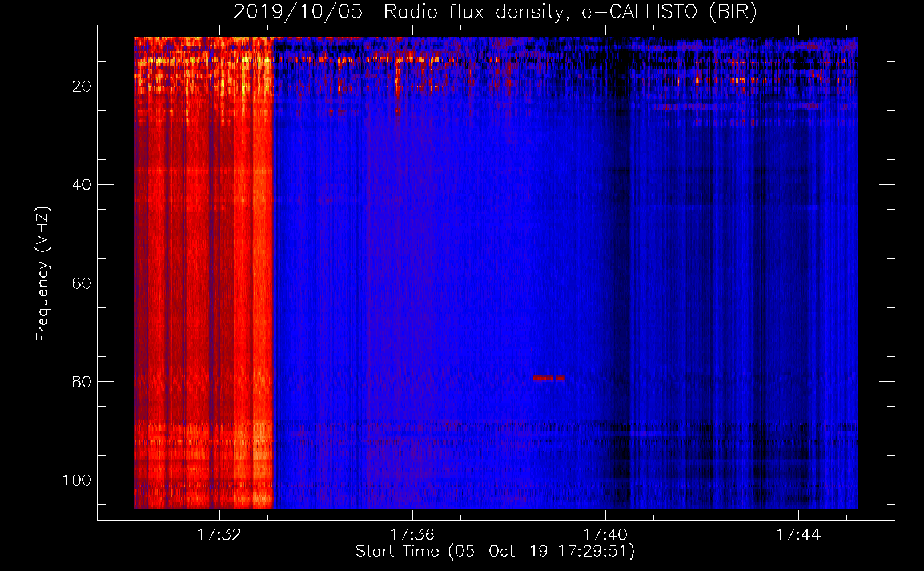Click the '17:40' time tick label
The image size is (924, 571).
coord(605,534)
